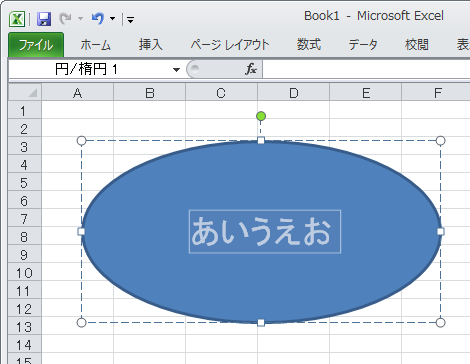Click the left middle sizing handle

(81, 231)
